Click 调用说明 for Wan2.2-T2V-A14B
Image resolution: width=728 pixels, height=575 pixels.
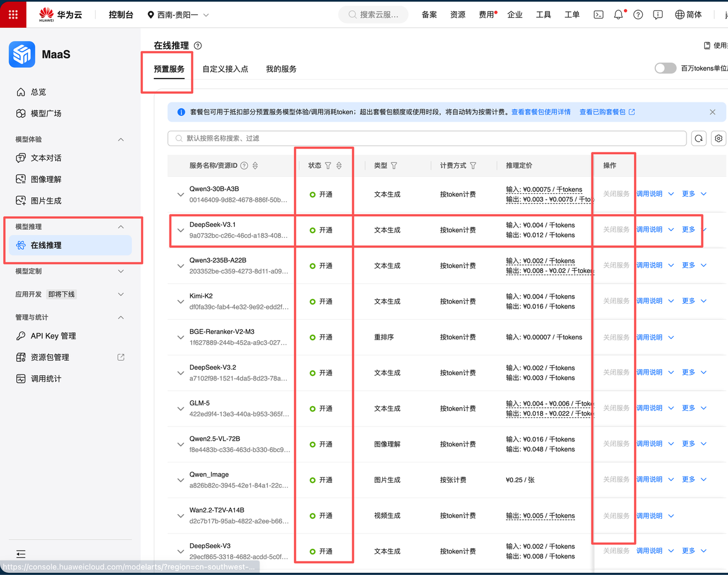click(649, 516)
